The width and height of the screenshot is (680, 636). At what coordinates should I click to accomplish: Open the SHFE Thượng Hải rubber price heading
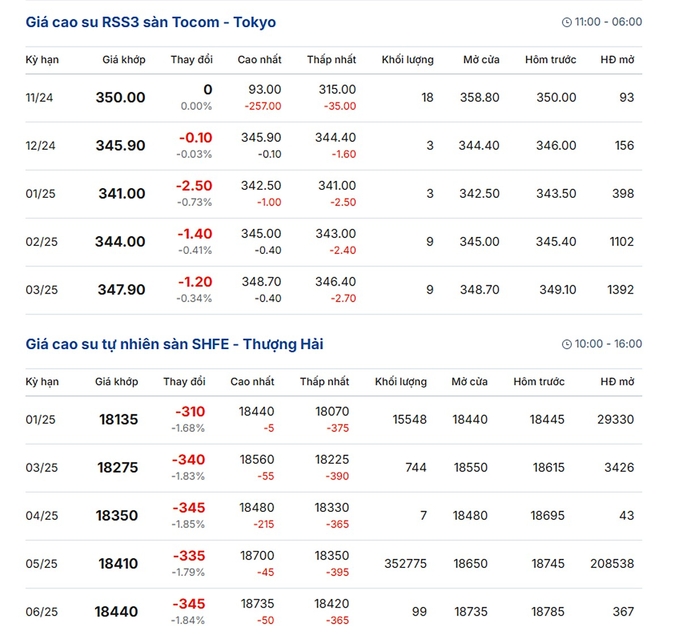point(174,344)
